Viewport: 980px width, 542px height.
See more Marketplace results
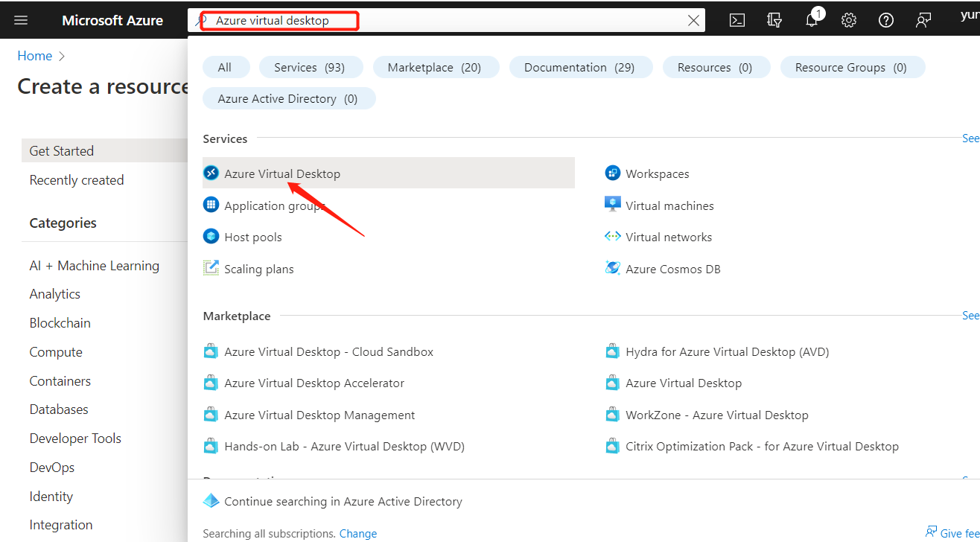pyautogui.click(x=970, y=315)
